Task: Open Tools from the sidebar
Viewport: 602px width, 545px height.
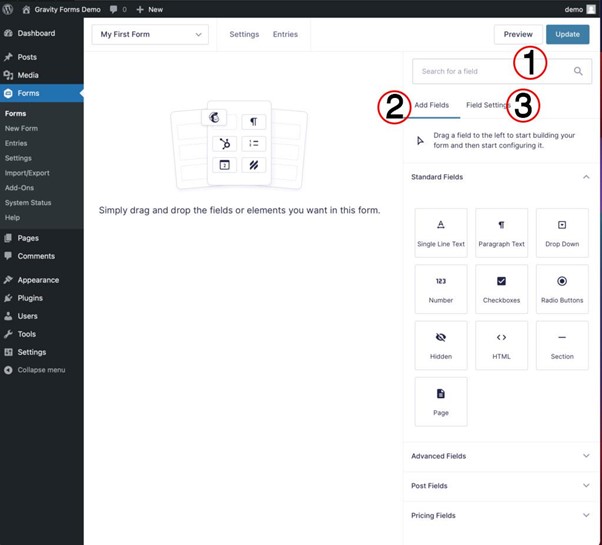Action: [x=41, y=334]
